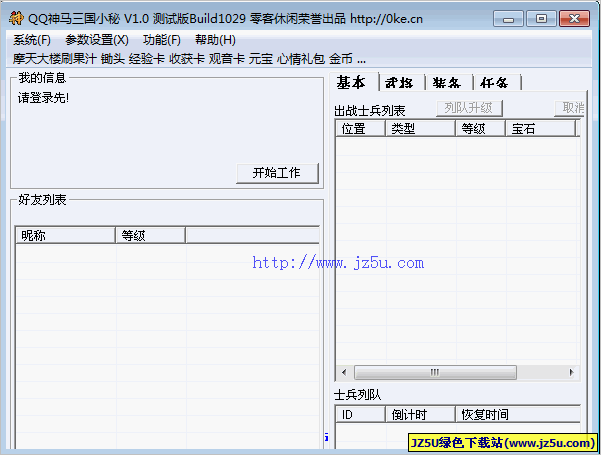Click the soldier list scrollbar right arrow
This screenshot has height=455, width=601.
coord(571,373)
